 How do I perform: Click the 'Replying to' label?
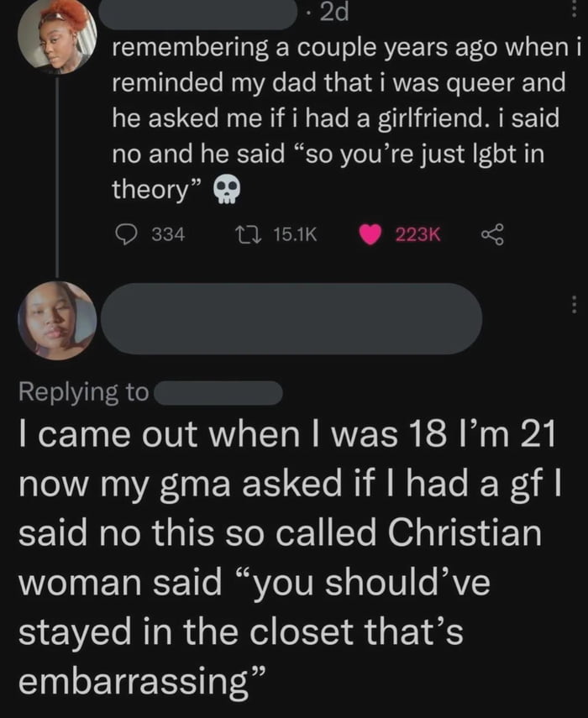click(x=84, y=392)
